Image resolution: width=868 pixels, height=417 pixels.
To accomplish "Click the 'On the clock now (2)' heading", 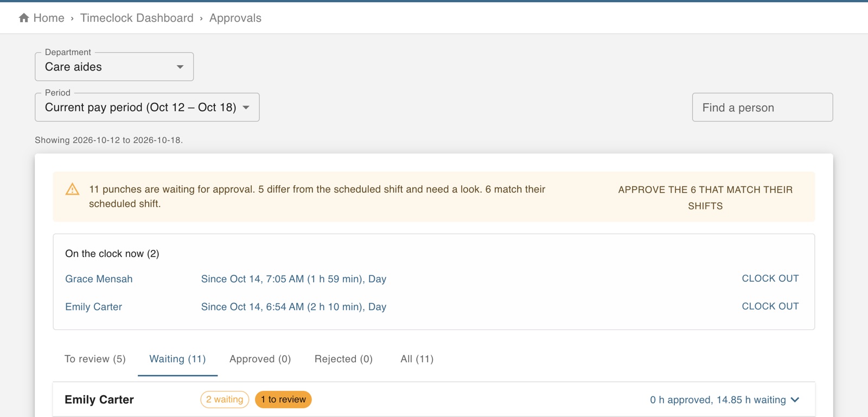I will (112, 254).
